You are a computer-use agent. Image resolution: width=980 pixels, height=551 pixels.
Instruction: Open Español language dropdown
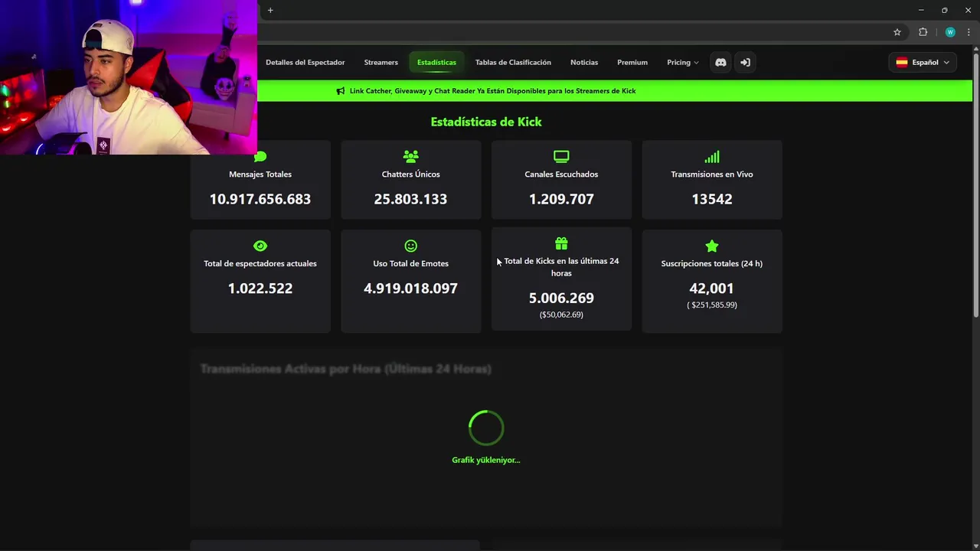point(923,62)
